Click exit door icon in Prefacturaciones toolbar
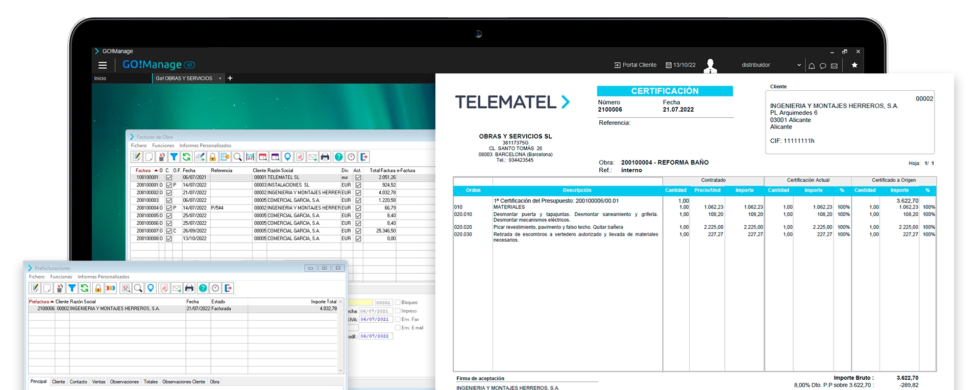 tap(228, 288)
